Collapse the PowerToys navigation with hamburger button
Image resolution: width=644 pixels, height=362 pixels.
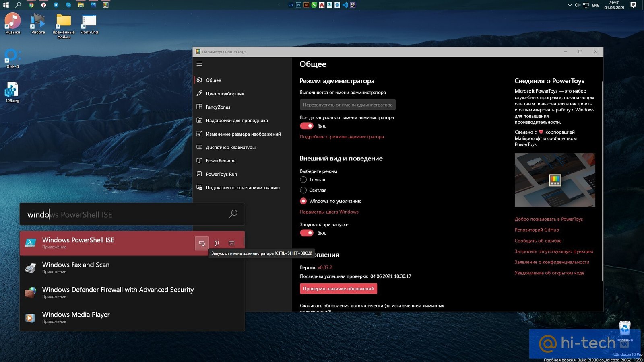point(199,64)
